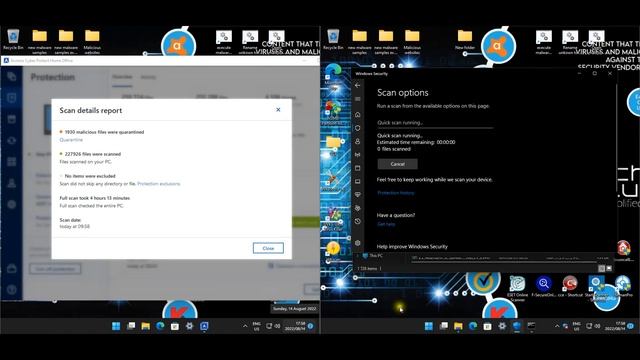Click the 'Sunday, 14 August 2022' date tooltip
640x360 pixels.
coord(295,309)
